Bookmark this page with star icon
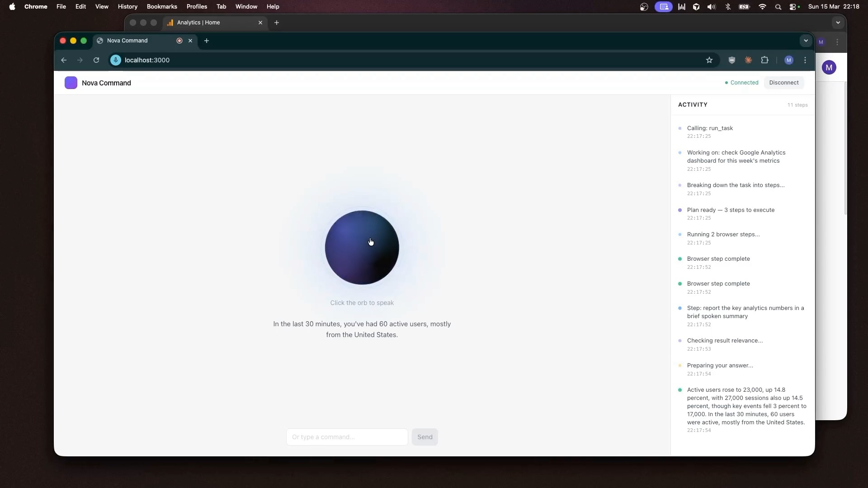 709,60
